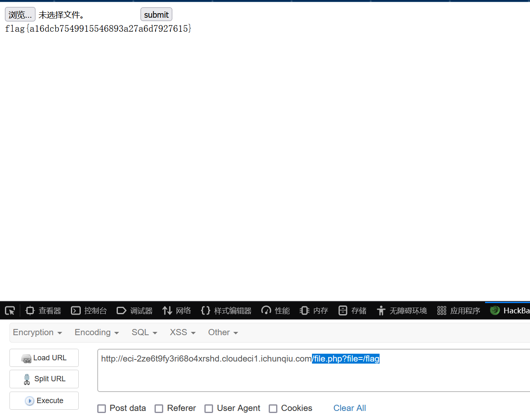Image resolution: width=530 pixels, height=420 pixels.
Task: Open the Performance (性能) tab
Action: pos(276,310)
